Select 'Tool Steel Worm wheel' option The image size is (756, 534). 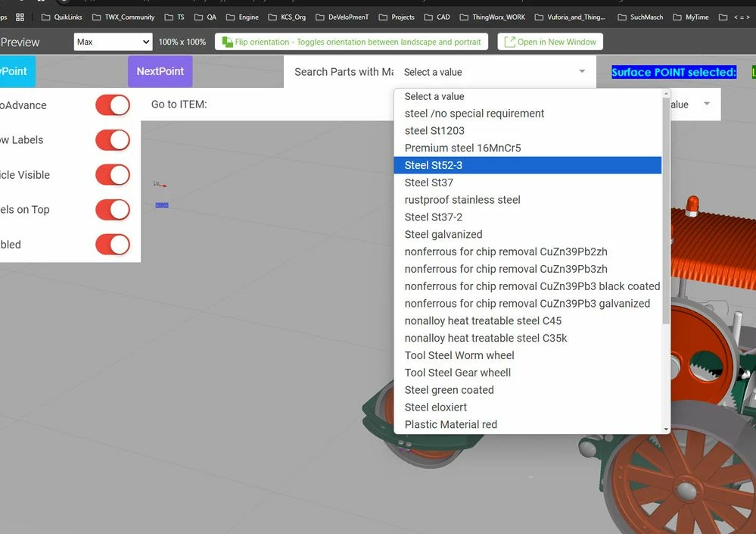(527, 355)
